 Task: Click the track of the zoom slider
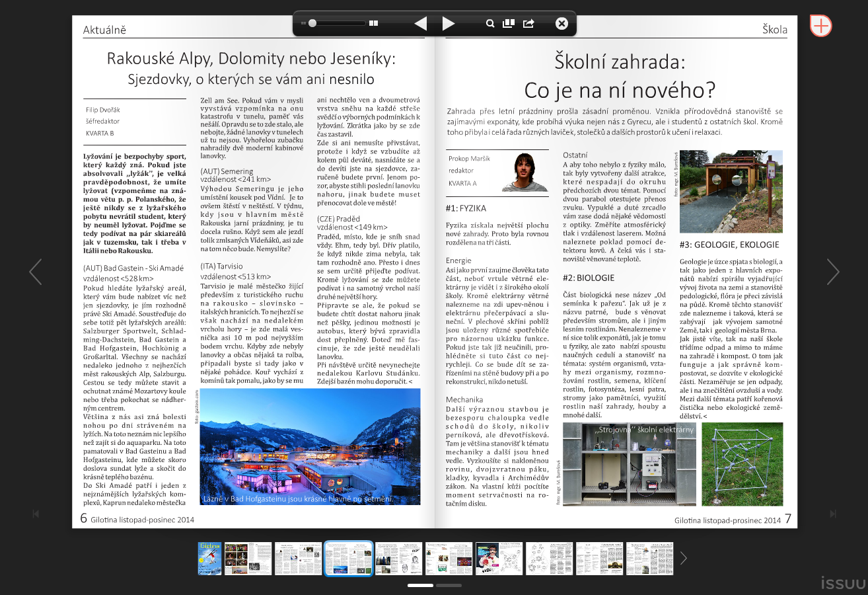point(338,23)
